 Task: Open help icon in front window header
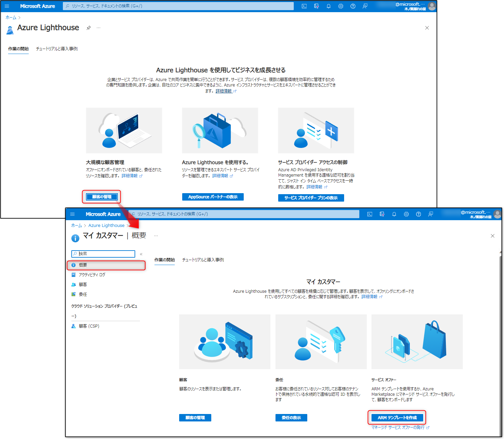(x=418, y=214)
